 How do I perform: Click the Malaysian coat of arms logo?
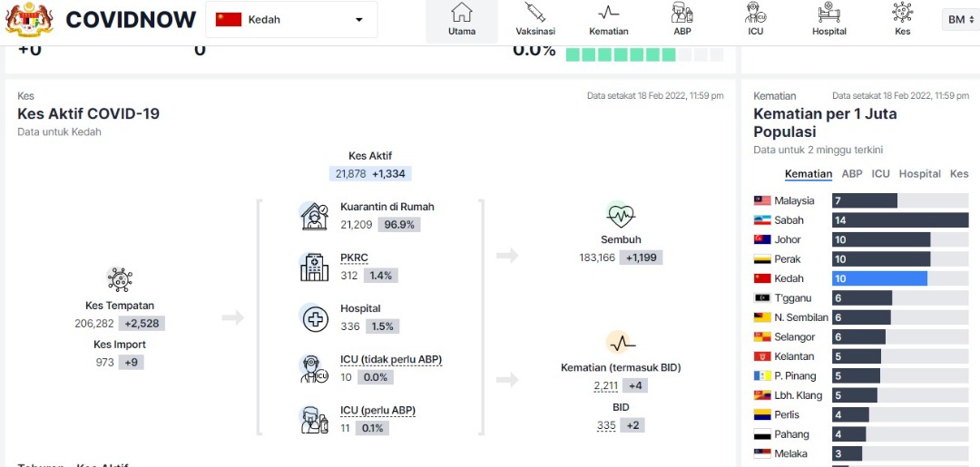coord(29,19)
